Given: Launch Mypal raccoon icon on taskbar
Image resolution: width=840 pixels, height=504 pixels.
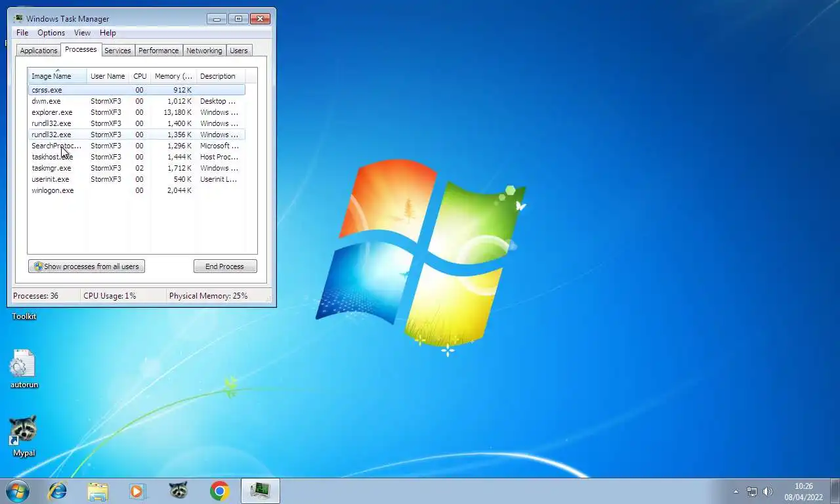Looking at the screenshot, I should tap(178, 491).
